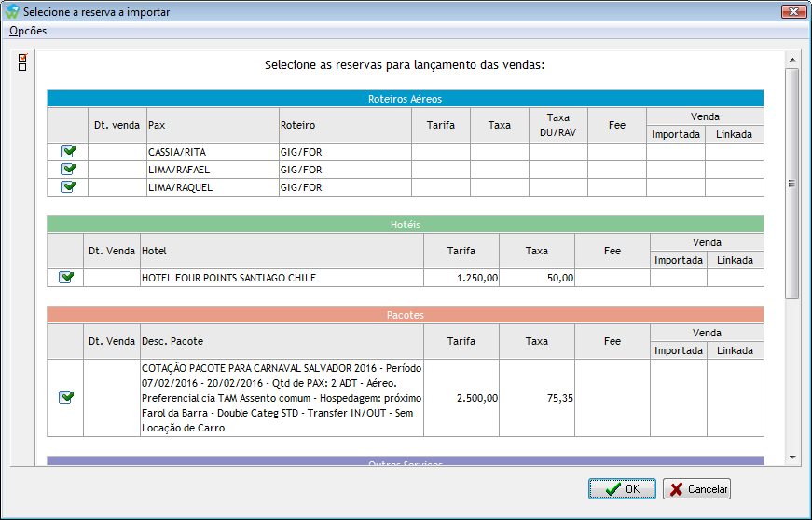Click the heading Selecione as reservas para lançamento
Image resolution: width=812 pixels, height=520 pixels.
point(405,65)
